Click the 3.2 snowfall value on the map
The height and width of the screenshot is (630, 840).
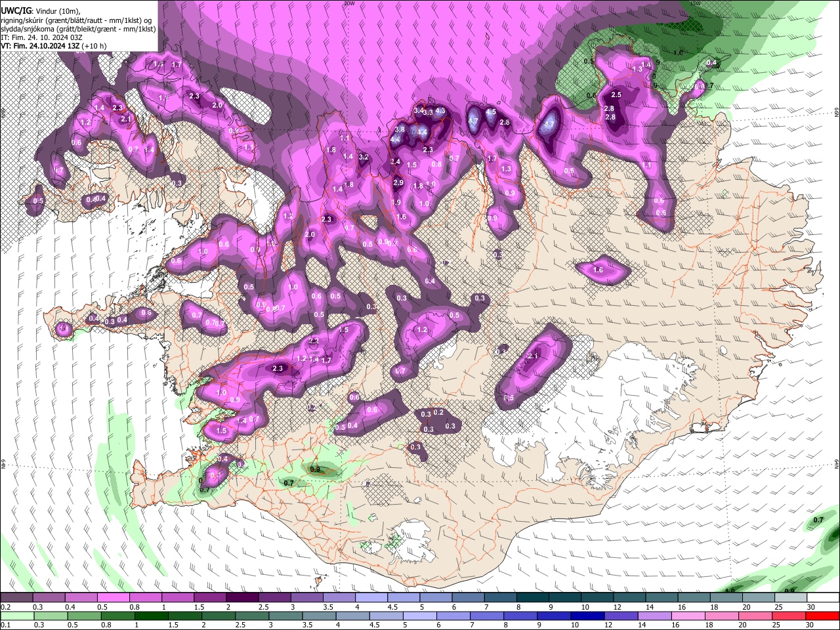[x=364, y=157]
